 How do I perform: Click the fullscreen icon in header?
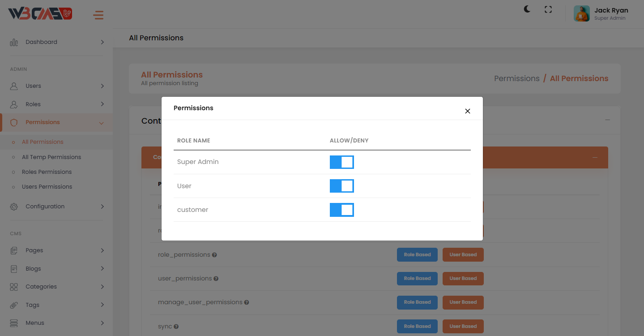(548, 9)
